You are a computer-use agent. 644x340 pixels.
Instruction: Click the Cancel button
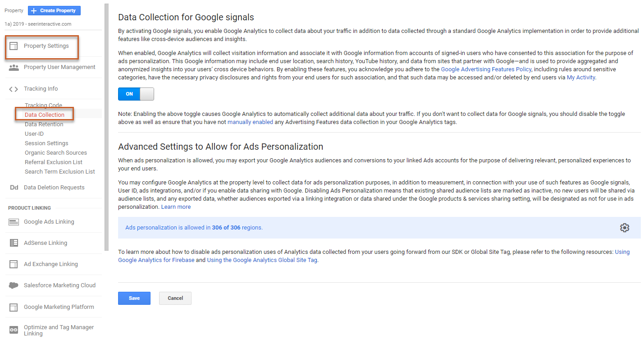175,298
